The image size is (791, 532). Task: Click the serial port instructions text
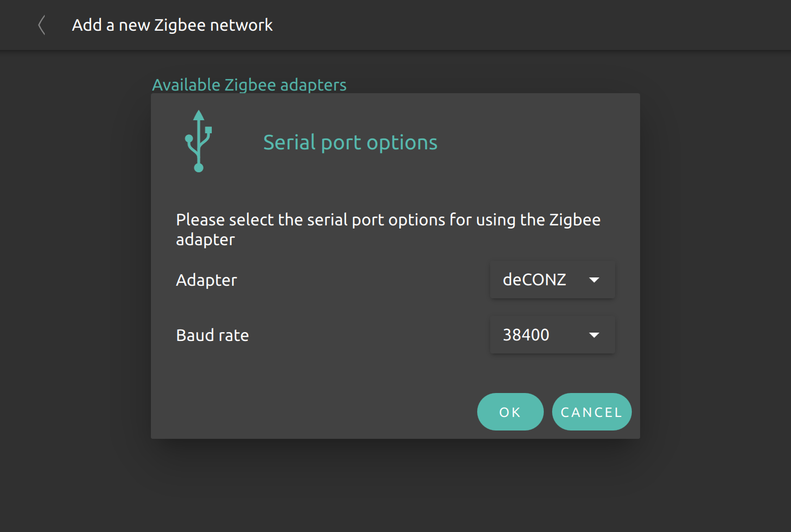click(x=388, y=230)
